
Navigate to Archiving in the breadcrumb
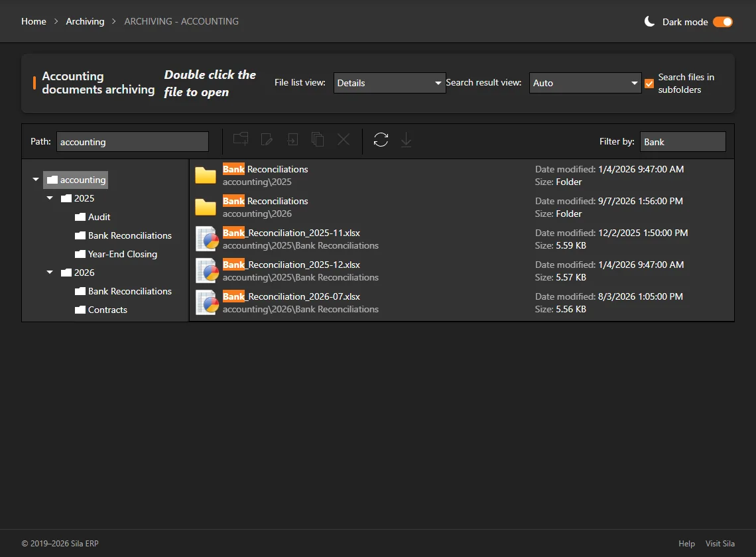pyautogui.click(x=85, y=21)
